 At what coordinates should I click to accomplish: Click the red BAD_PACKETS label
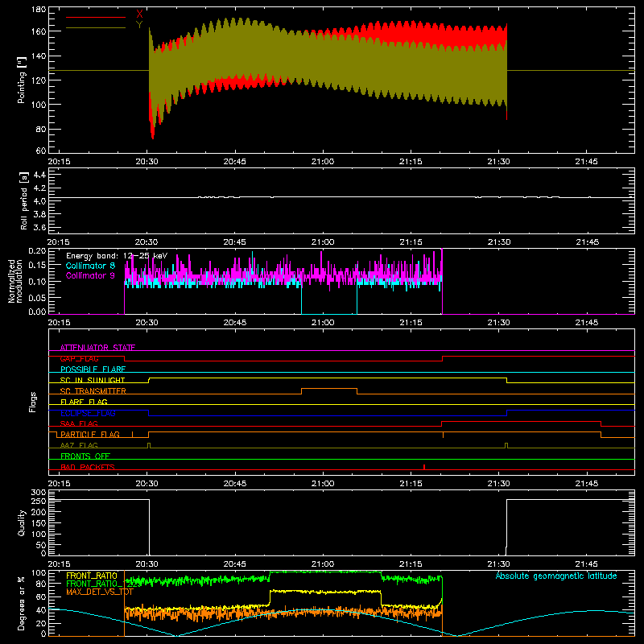pos(88,467)
